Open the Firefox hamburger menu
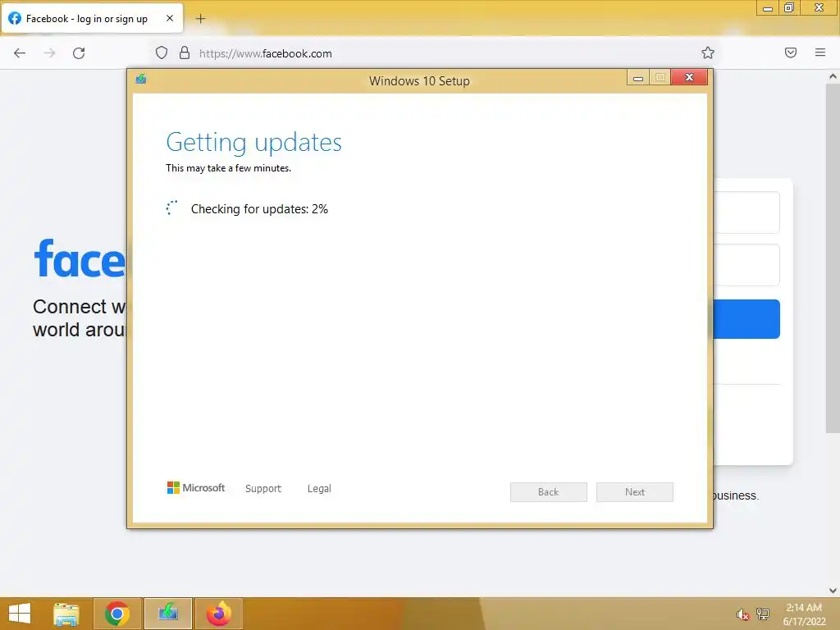This screenshot has height=630, width=840. (820, 52)
